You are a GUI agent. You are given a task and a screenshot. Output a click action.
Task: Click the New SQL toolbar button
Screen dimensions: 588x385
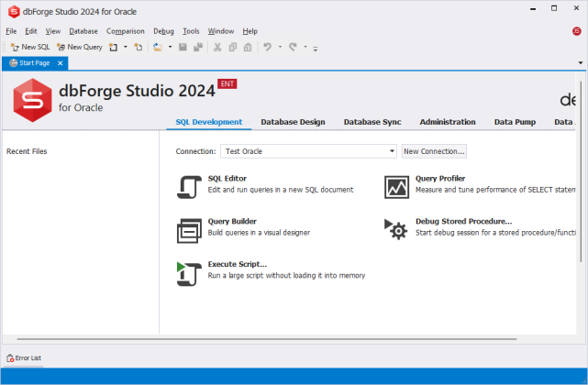coord(29,47)
